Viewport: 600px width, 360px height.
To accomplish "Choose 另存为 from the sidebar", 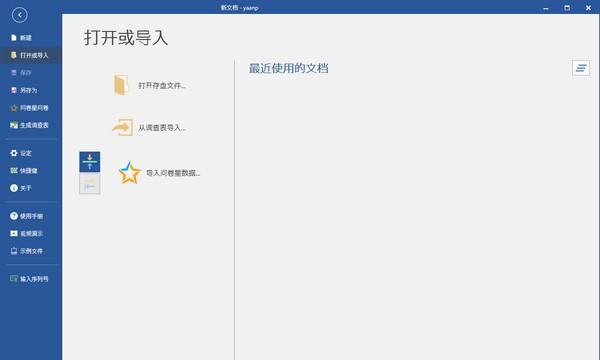I will coord(24,90).
